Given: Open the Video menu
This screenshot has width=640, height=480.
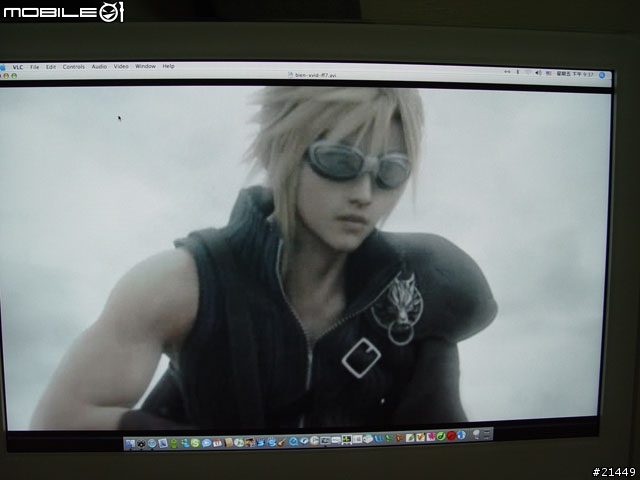Looking at the screenshot, I should [121, 66].
